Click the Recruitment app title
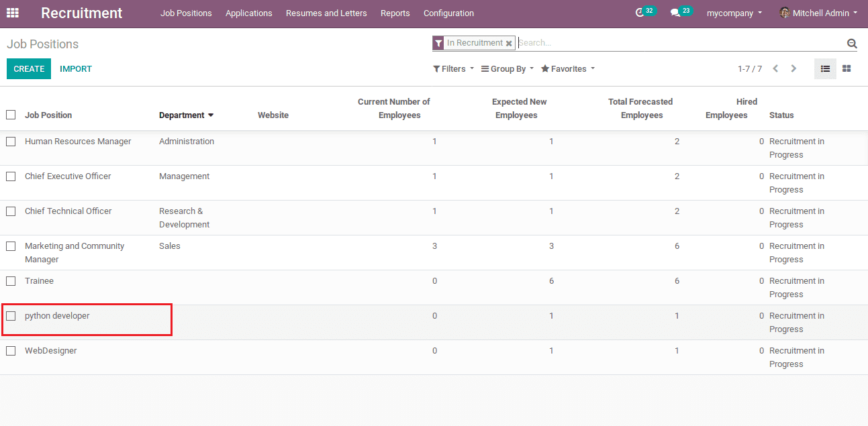The height and width of the screenshot is (426, 868). click(x=82, y=13)
